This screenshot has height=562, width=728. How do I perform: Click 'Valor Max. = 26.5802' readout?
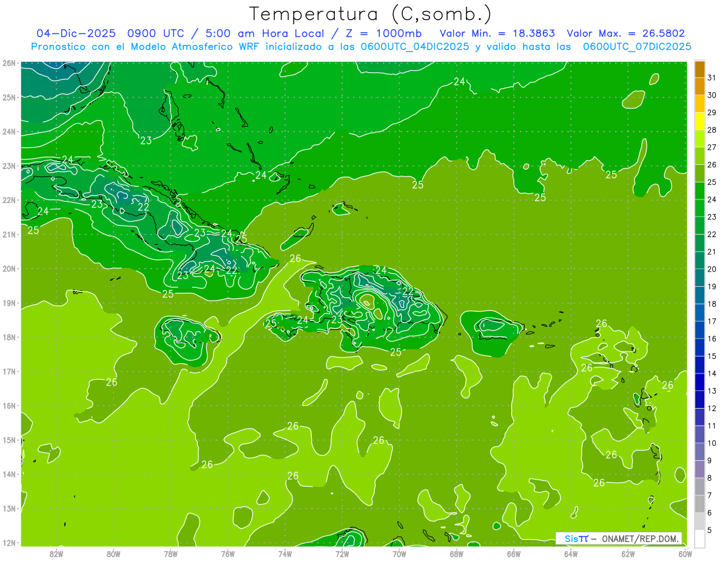(625, 33)
